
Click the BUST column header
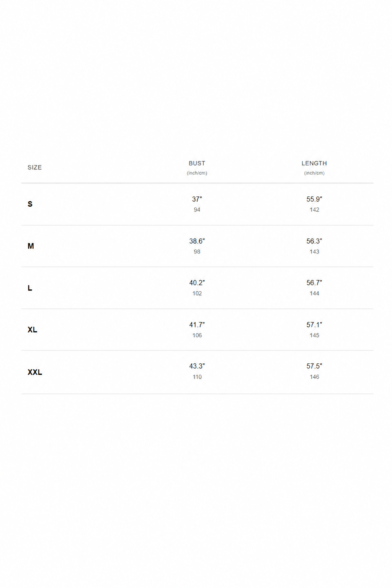(x=197, y=163)
